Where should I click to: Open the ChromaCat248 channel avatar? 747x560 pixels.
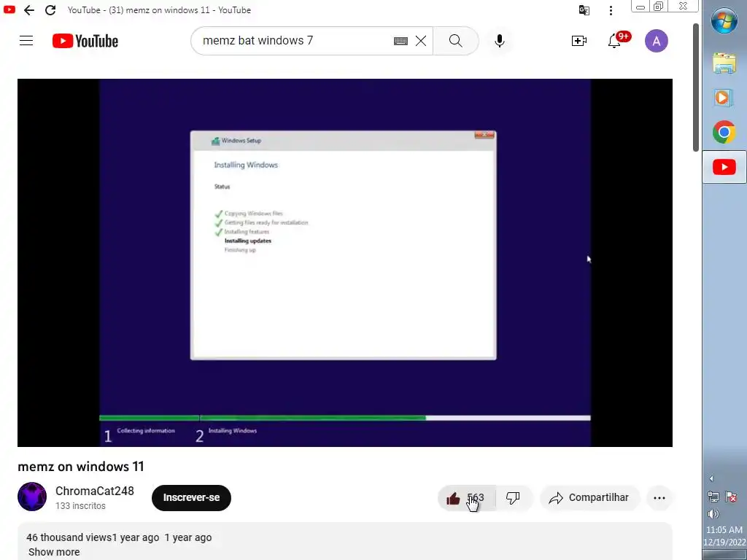32,497
